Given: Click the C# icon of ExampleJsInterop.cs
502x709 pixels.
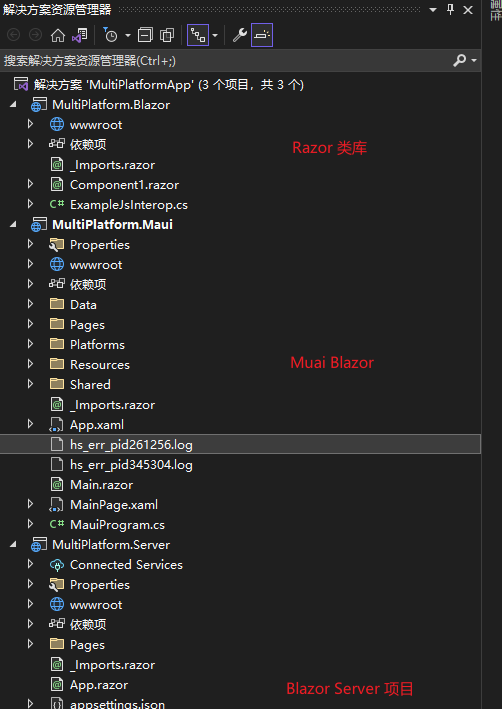Looking at the screenshot, I should pos(57,204).
